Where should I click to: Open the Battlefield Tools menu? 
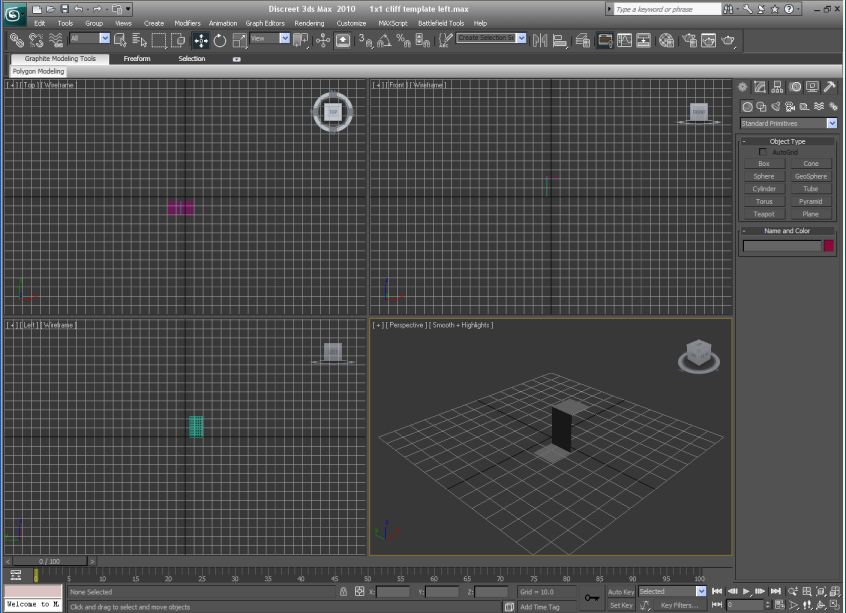tap(441, 23)
